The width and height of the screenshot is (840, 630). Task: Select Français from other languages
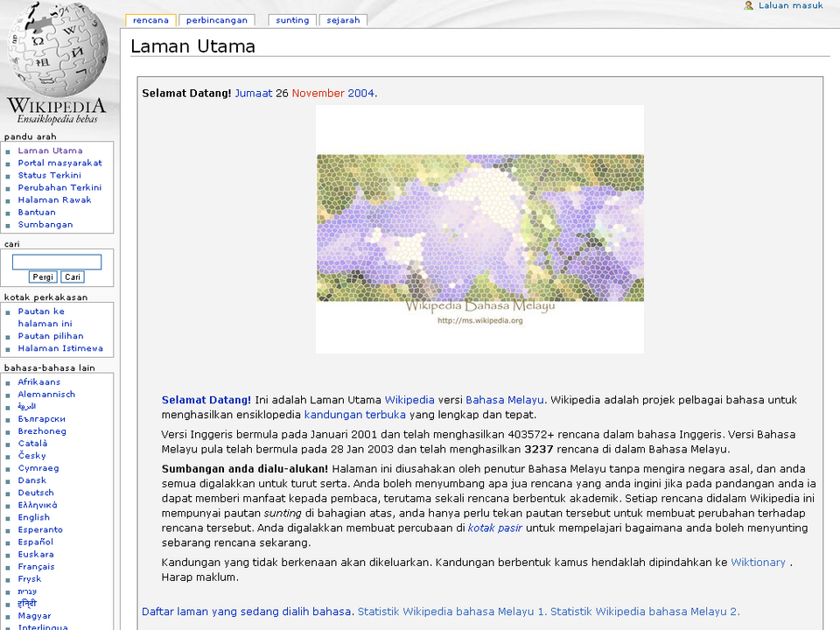(x=37, y=567)
